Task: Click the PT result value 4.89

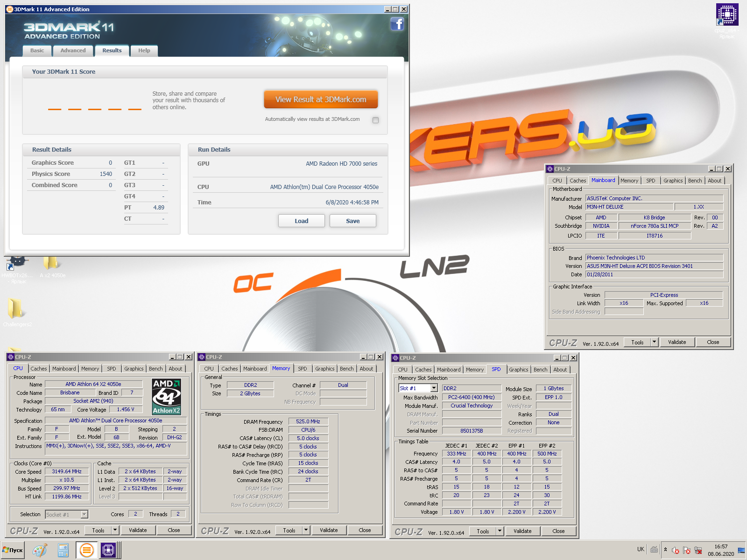Action: (x=159, y=208)
